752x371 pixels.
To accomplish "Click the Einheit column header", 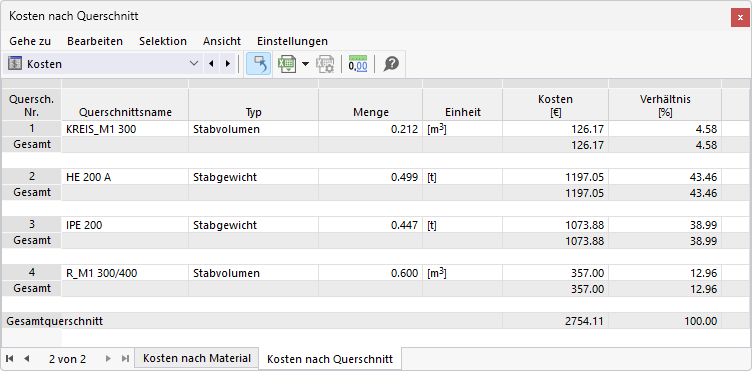I will pos(463,104).
